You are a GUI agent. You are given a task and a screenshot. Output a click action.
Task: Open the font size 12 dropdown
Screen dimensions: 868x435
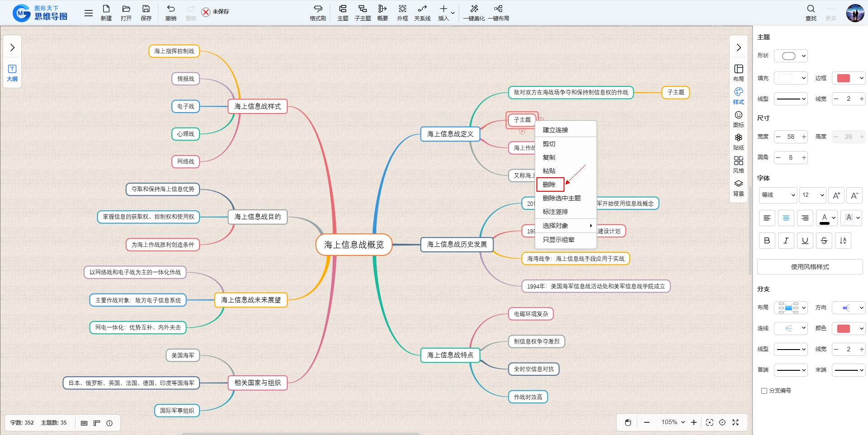(x=812, y=195)
